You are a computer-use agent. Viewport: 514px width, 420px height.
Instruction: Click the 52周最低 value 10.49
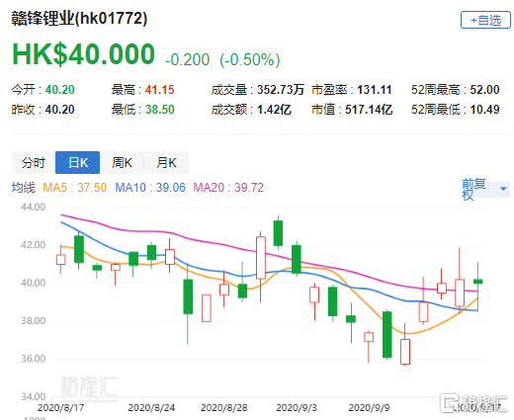[484, 110]
